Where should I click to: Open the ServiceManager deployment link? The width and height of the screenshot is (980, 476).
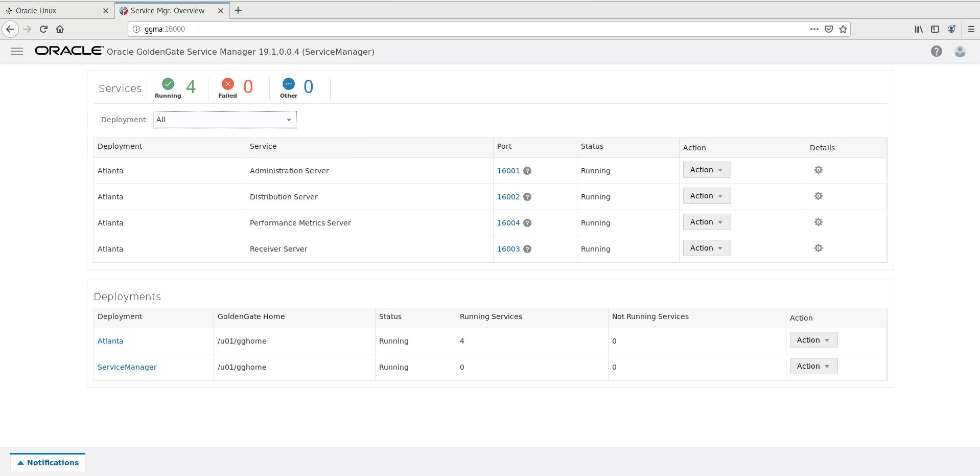pyautogui.click(x=127, y=367)
